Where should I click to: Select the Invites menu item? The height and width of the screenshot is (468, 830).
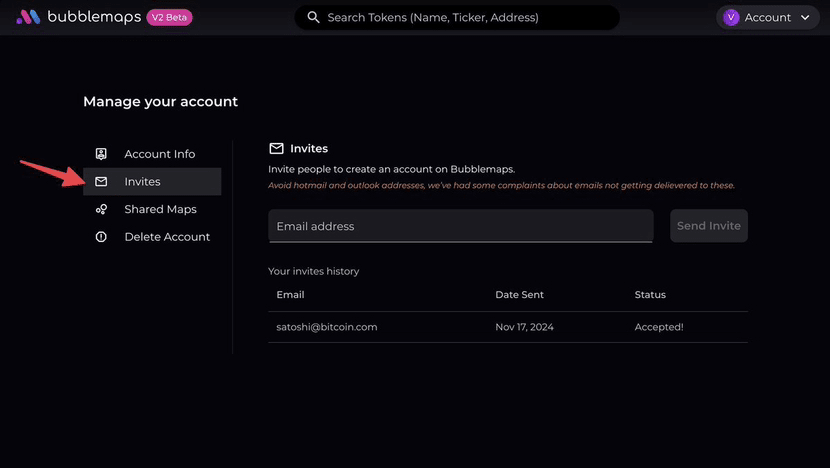click(x=143, y=182)
